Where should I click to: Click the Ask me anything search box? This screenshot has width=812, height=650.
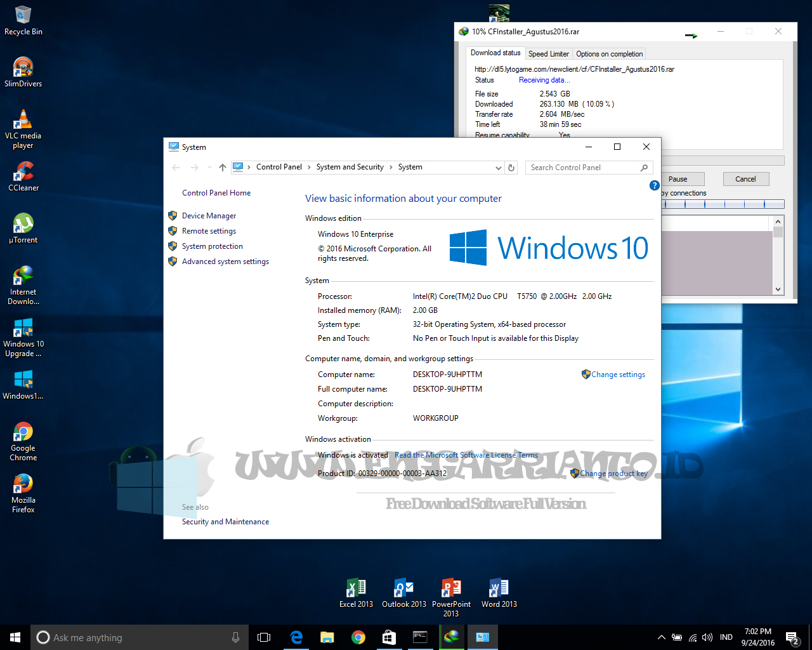pos(139,637)
